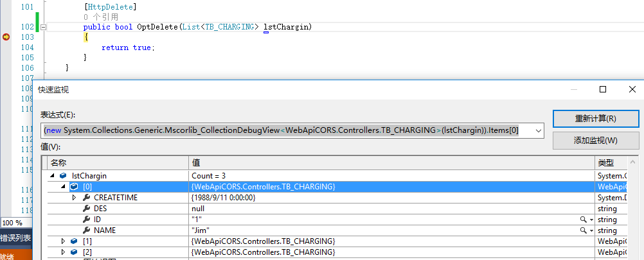Open the 错误列表 error list tab

(15, 238)
